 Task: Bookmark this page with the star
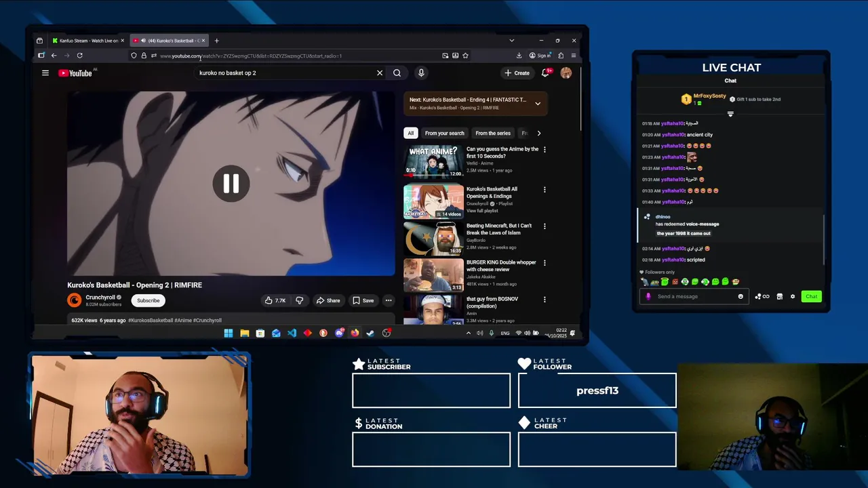click(465, 56)
